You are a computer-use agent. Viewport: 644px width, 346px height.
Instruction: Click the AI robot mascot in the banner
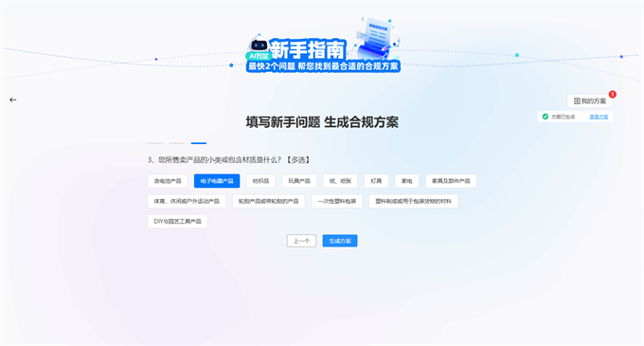pos(259,45)
